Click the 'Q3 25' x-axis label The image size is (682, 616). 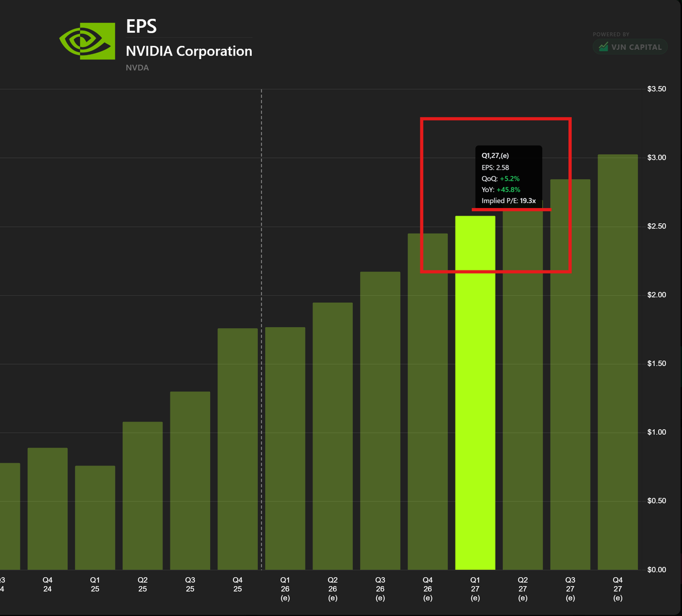(190, 585)
